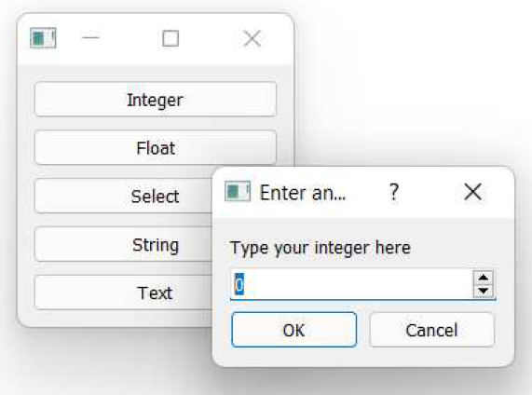
Task: Confirm the integer with OK
Action: tap(293, 330)
